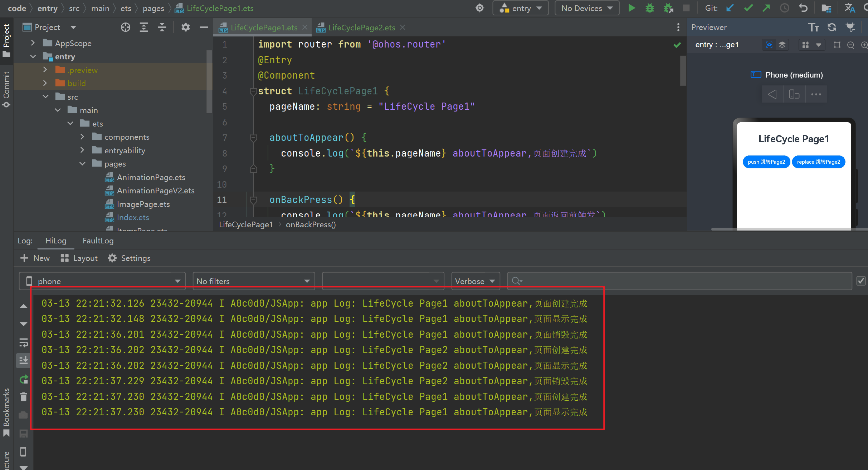Viewport: 868px width, 470px height.
Task: Click the Git update project arrow
Action: tap(730, 8)
